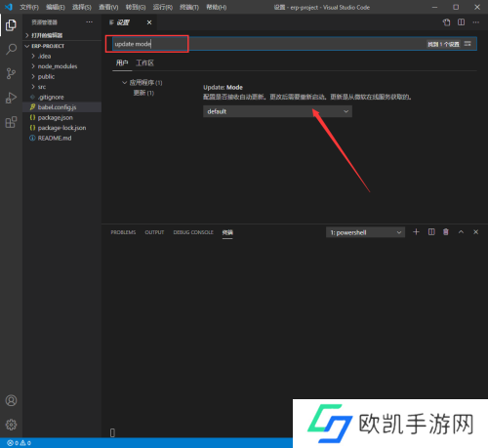Open the Explorer view in activity bar

tap(11, 25)
